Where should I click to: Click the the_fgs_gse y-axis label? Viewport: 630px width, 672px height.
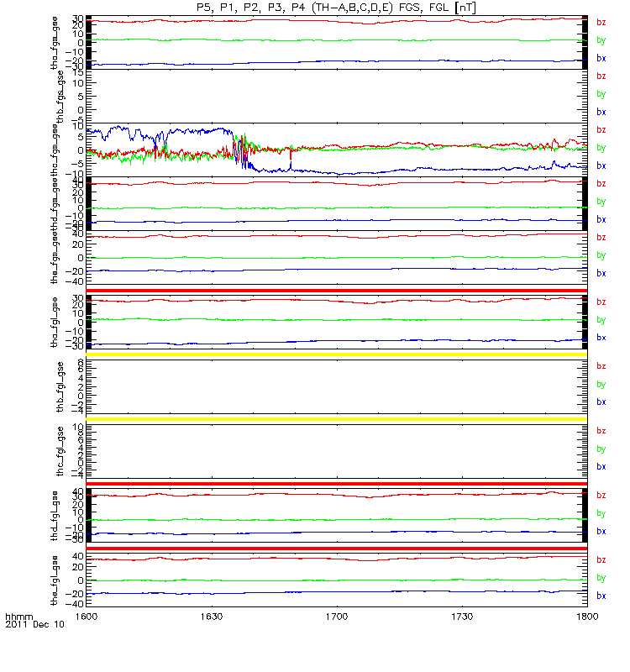click(55, 258)
